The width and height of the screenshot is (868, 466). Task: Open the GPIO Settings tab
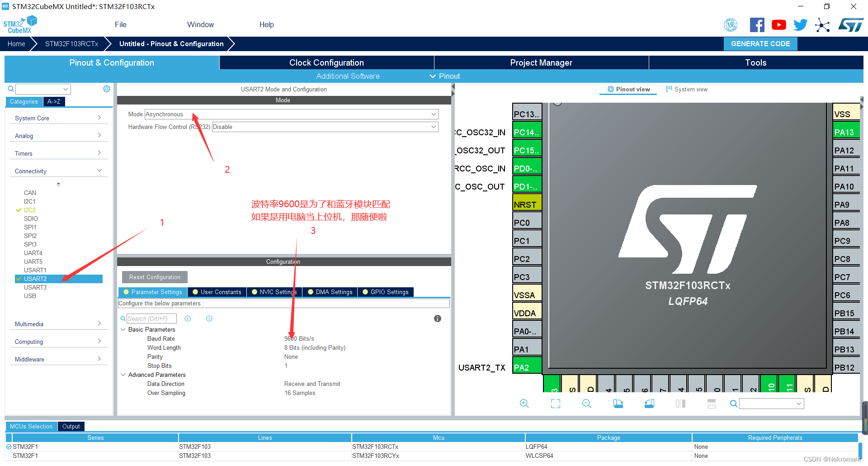pos(386,292)
